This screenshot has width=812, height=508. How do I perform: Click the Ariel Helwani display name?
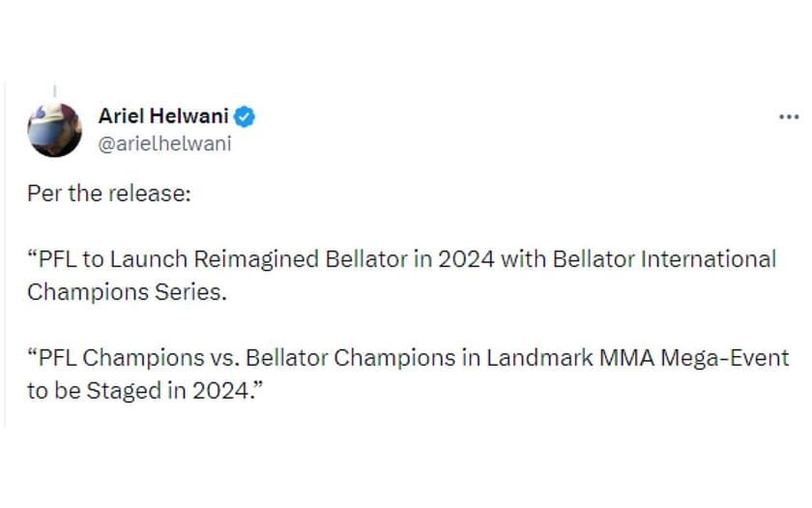[163, 116]
